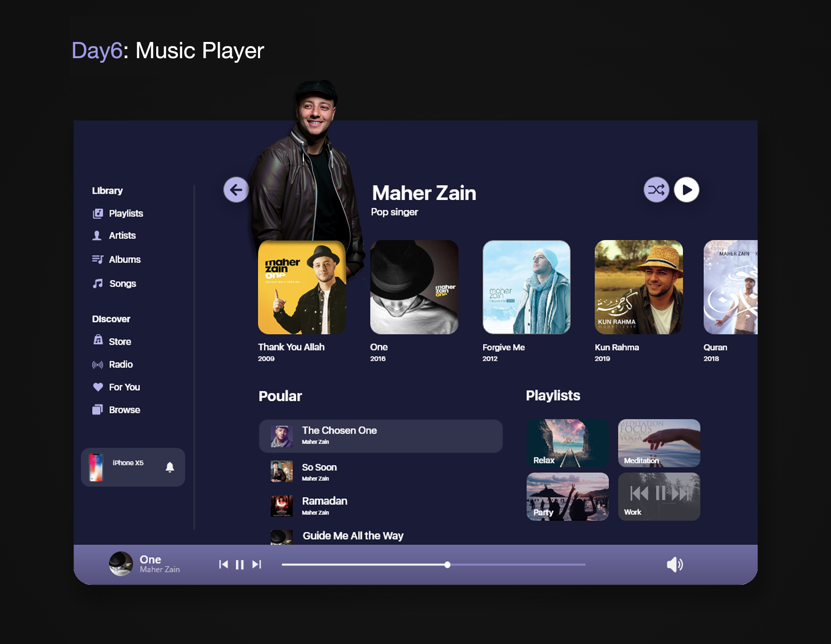Click the Kun Rahma album title

[617, 347]
